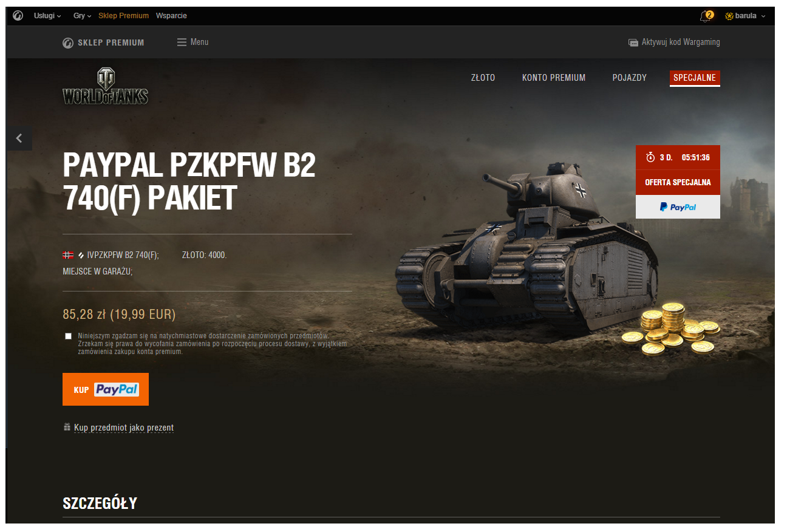Expand the Gry dropdown menu
This screenshot has height=532, width=787.
coord(82,16)
